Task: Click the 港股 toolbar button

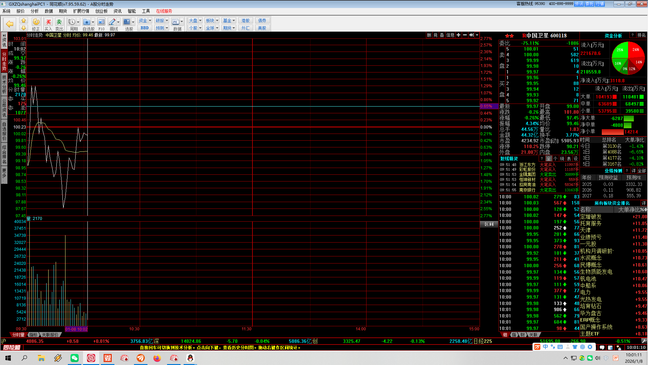Action: (x=245, y=21)
